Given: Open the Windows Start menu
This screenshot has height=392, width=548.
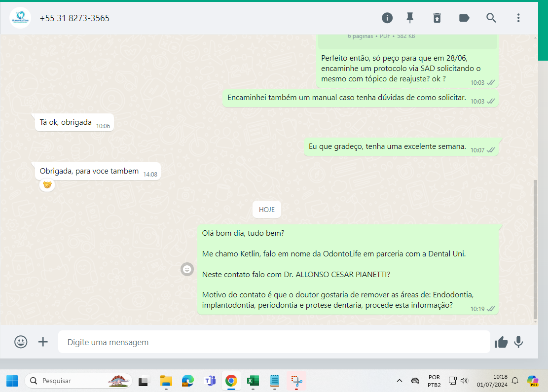Looking at the screenshot, I should (12, 381).
